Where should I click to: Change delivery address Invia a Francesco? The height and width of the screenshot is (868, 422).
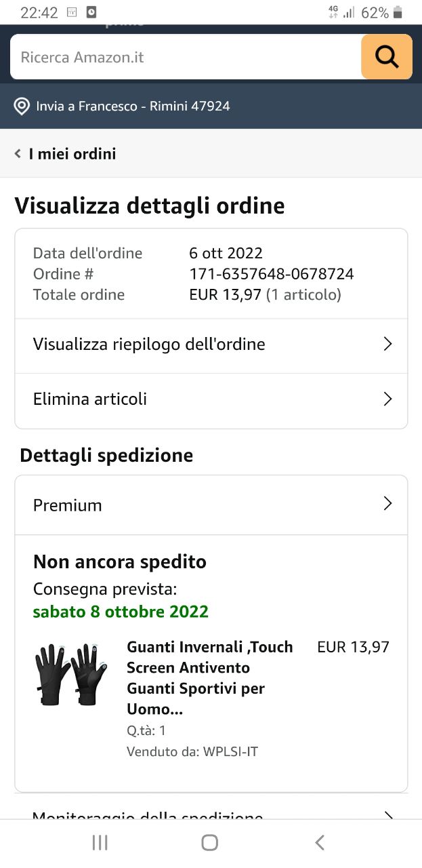(x=133, y=106)
